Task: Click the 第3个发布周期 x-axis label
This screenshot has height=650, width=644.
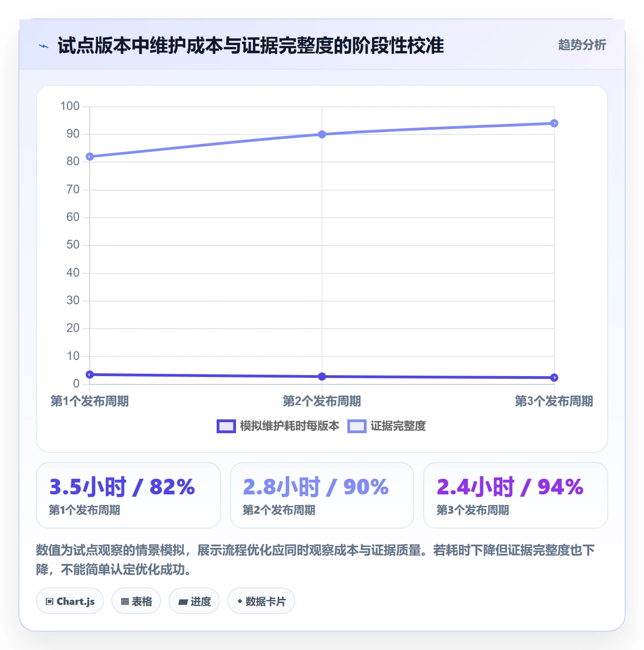Action: [554, 401]
